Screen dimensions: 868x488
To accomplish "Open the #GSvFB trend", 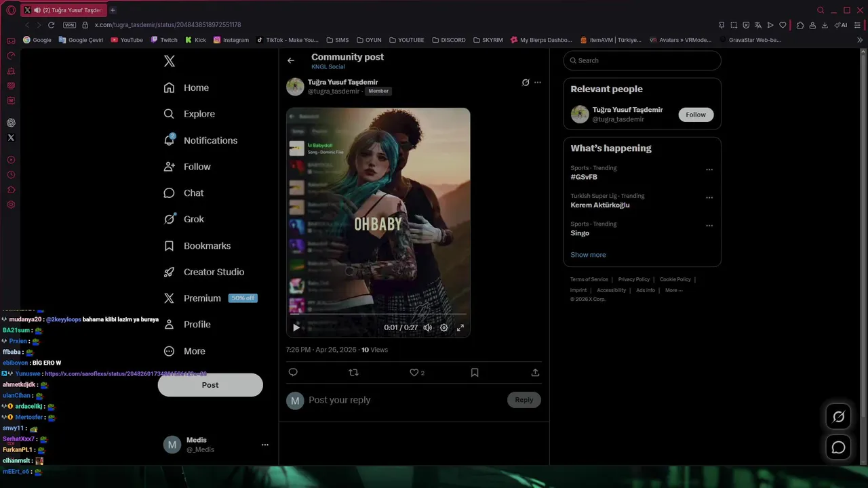I will pos(584,177).
